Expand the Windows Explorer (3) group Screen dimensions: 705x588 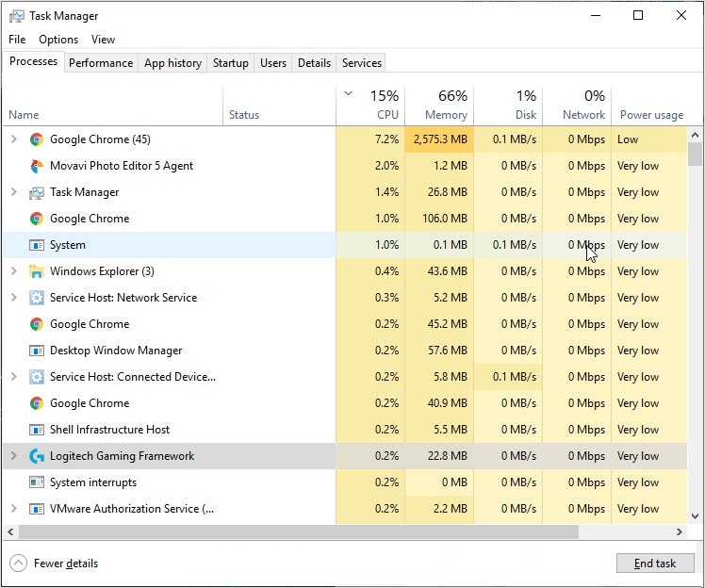[14, 271]
